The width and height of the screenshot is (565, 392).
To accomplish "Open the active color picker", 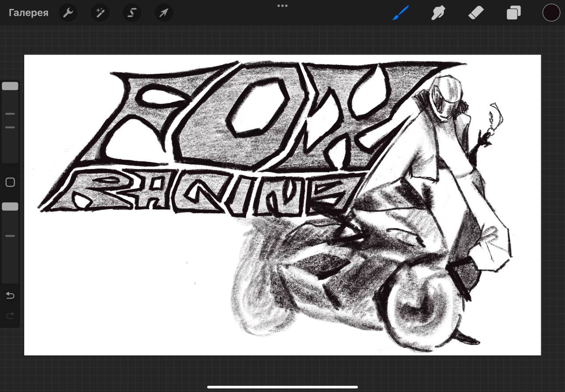I will 551,13.
